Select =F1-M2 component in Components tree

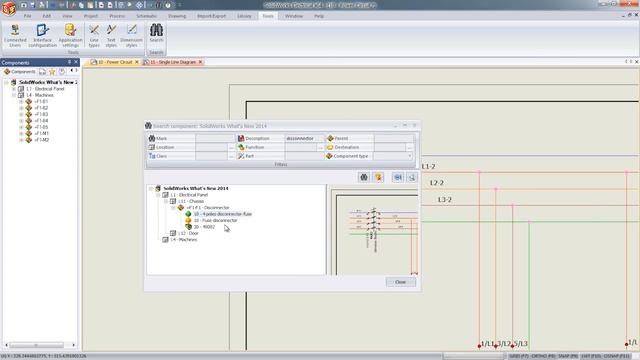(x=41, y=140)
